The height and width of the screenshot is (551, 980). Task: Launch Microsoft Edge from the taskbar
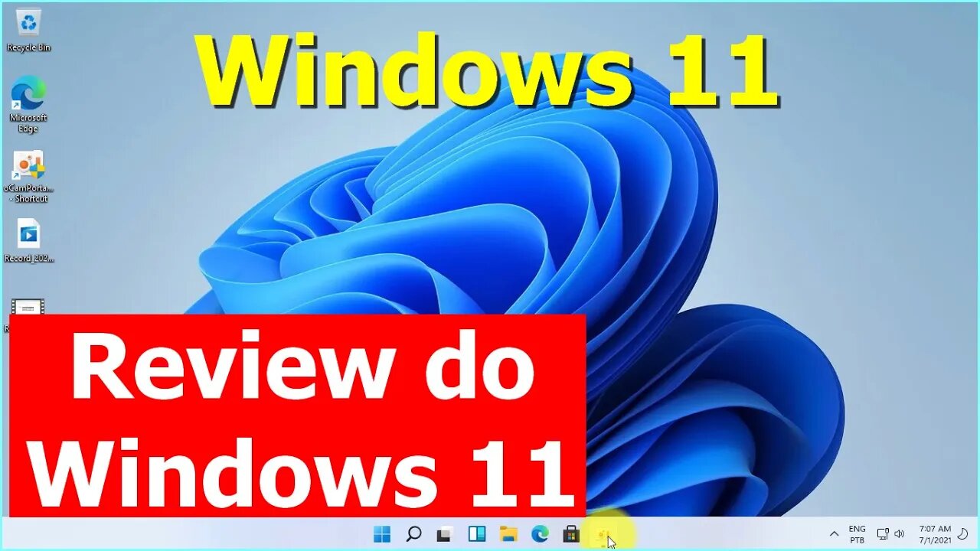coord(540,534)
